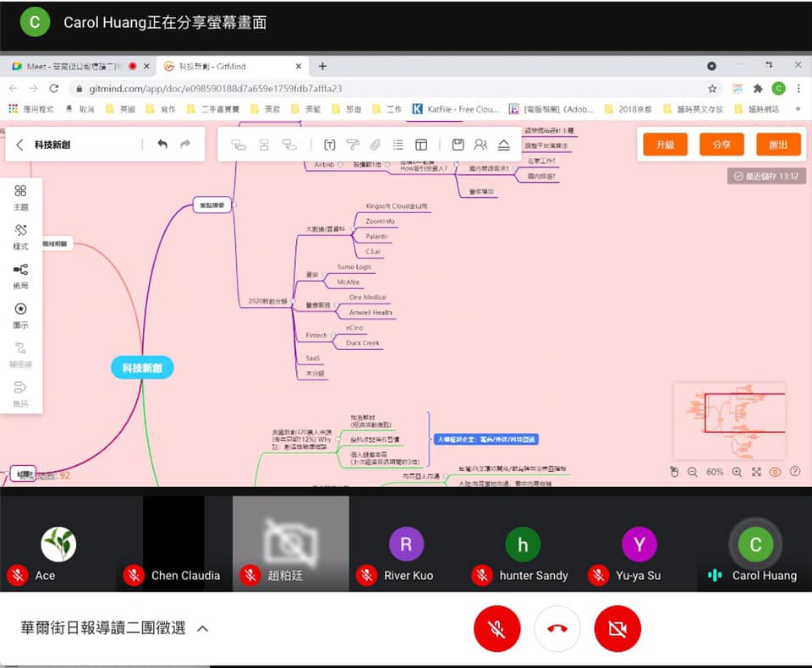Open the 主題 theme panel in sidebar
The width and height of the screenshot is (812, 668).
(20, 198)
